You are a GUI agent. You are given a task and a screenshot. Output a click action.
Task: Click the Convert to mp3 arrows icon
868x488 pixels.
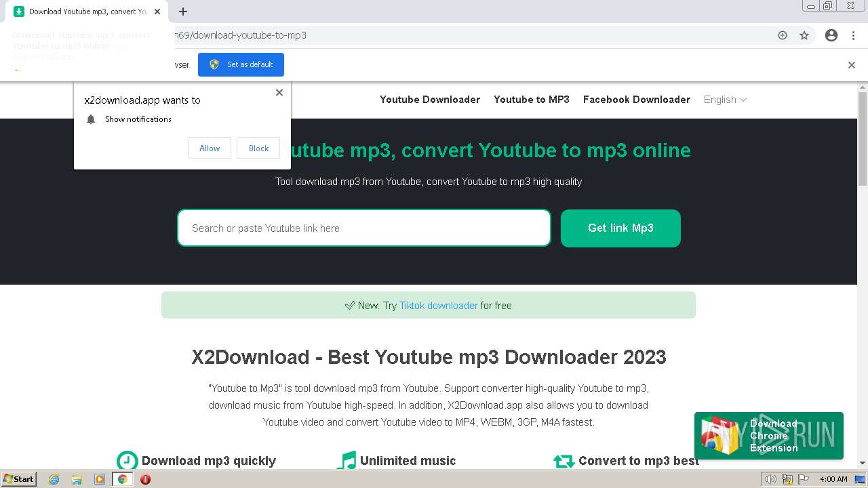pyautogui.click(x=564, y=461)
